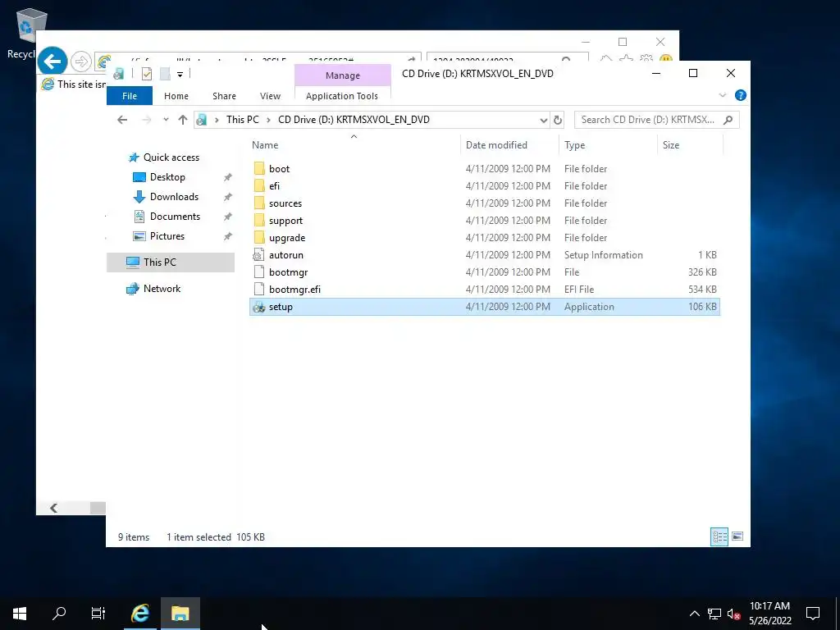The image size is (840, 630).
Task: Refresh the CD Drive folder view
Action: [558, 120]
